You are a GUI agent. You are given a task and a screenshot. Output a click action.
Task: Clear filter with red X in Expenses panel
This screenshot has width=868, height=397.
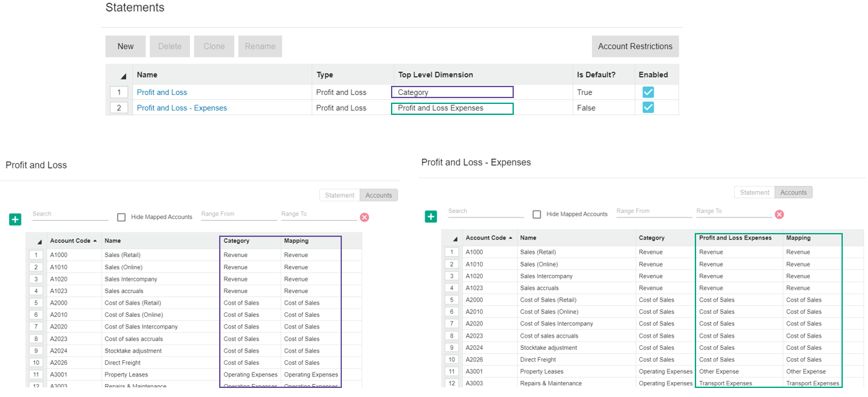tap(779, 214)
